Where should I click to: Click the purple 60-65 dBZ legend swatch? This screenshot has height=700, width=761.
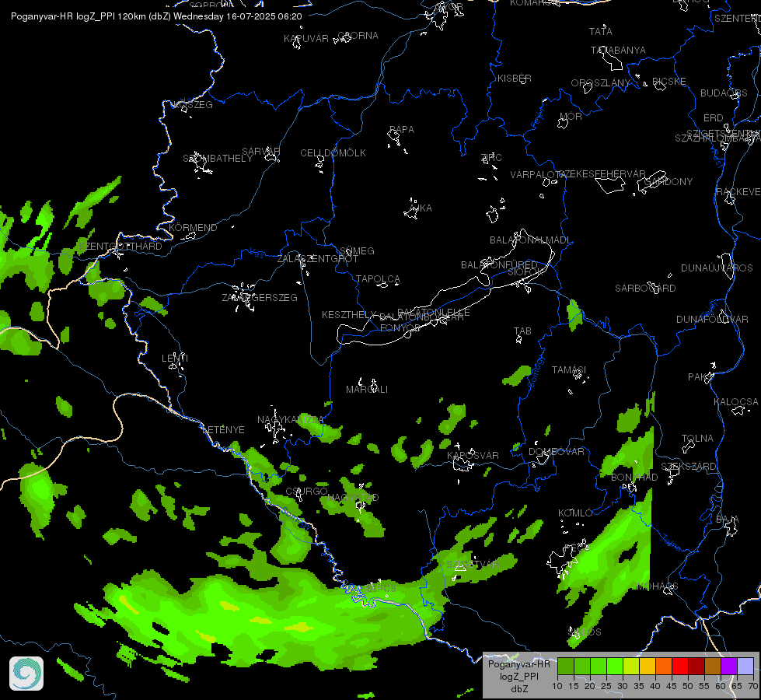(728, 666)
